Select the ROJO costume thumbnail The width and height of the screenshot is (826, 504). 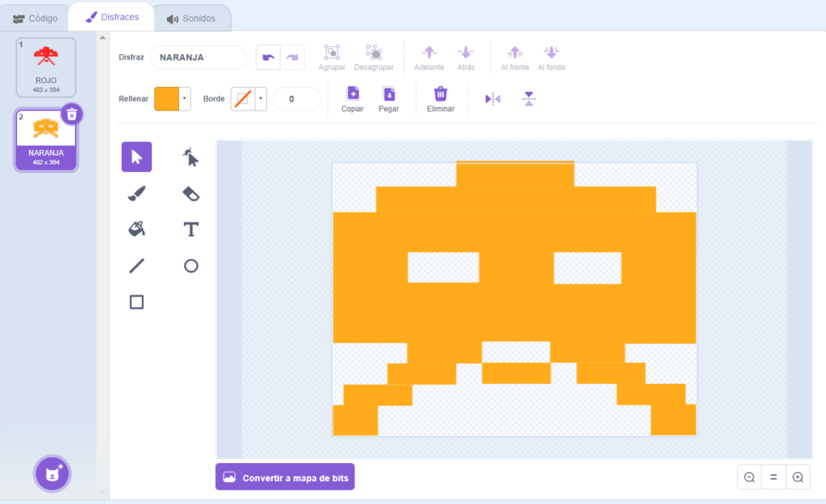pyautogui.click(x=46, y=68)
